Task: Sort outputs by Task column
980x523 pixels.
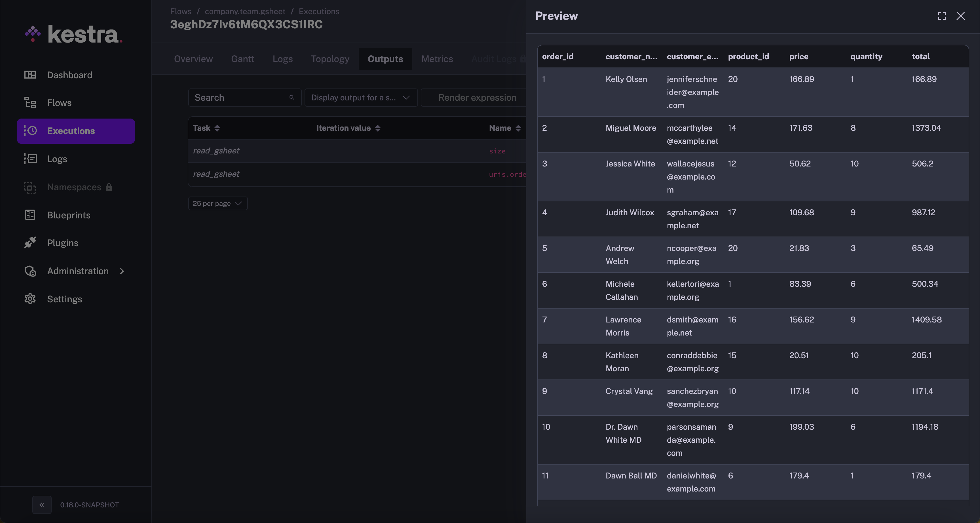Action: pyautogui.click(x=217, y=128)
